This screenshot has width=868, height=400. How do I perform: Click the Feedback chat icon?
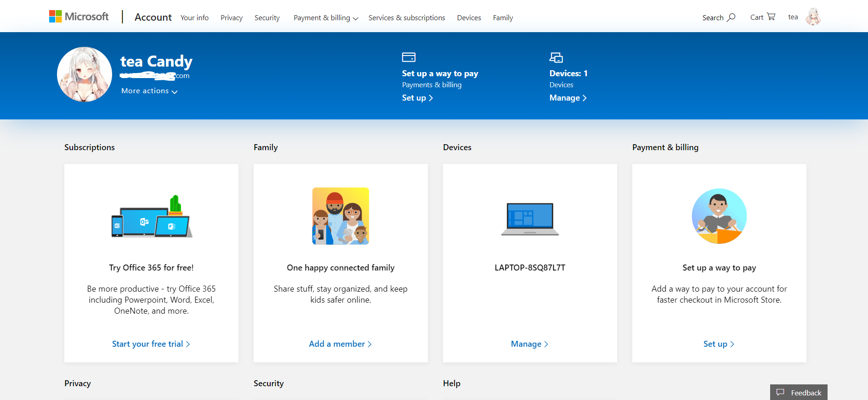[x=780, y=392]
